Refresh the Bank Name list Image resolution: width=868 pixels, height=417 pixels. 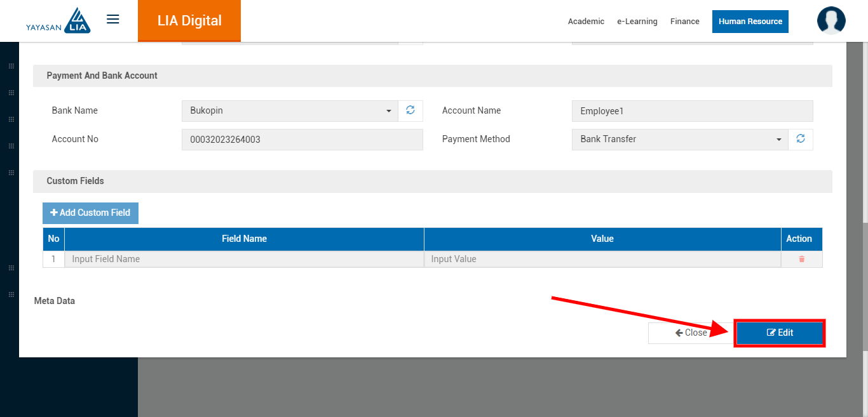click(410, 110)
